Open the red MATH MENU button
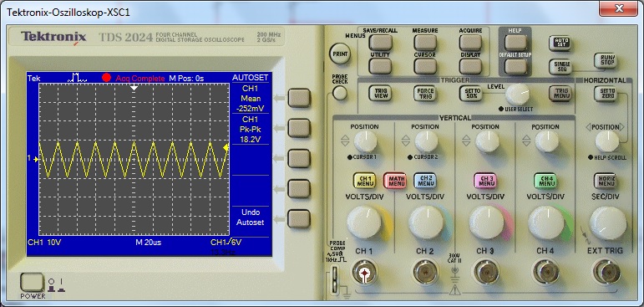Image resolution: width=644 pixels, height=307 pixels. tap(395, 181)
